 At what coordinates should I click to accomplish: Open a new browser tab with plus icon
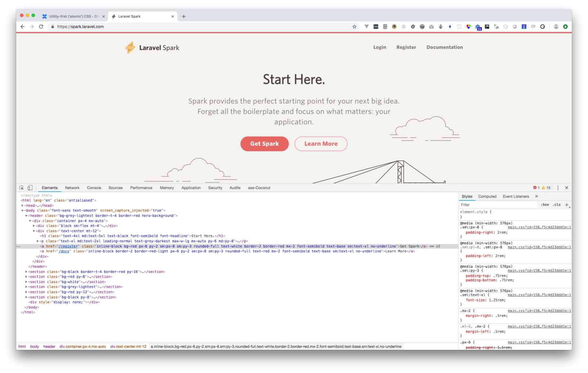pyautogui.click(x=184, y=16)
